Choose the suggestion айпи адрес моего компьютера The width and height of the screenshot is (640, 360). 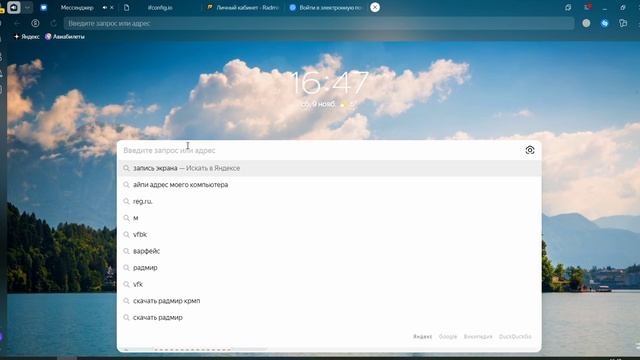[329, 184]
